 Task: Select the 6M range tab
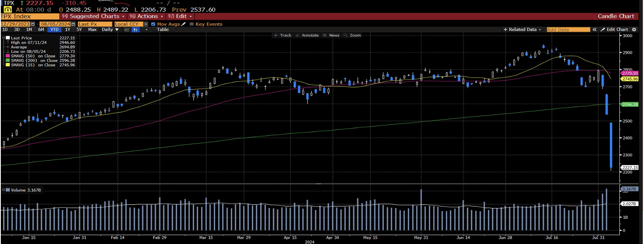tap(41, 29)
